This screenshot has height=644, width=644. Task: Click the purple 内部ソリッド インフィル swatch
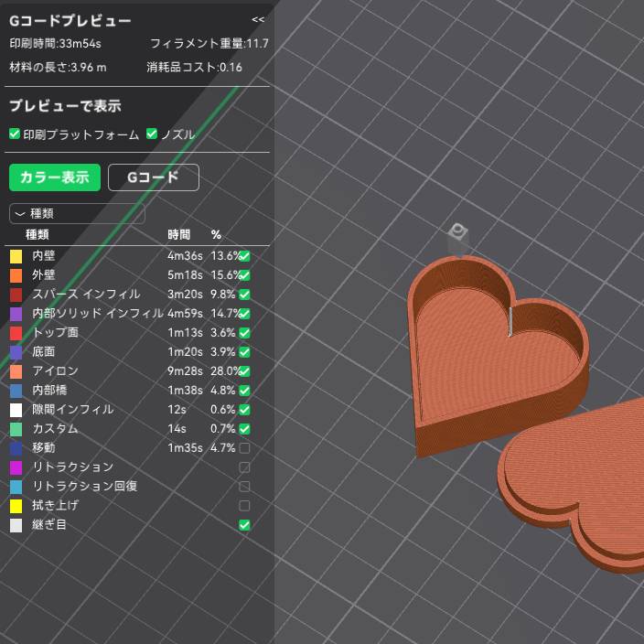[x=16, y=314]
